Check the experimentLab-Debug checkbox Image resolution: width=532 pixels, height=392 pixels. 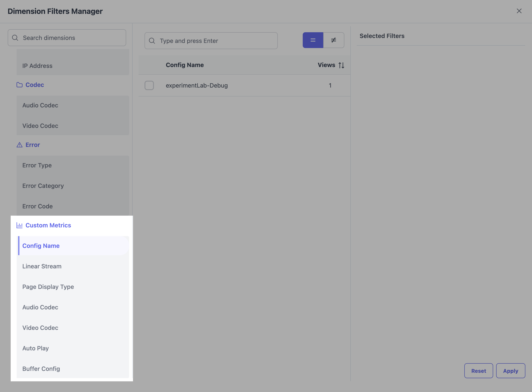coord(149,85)
